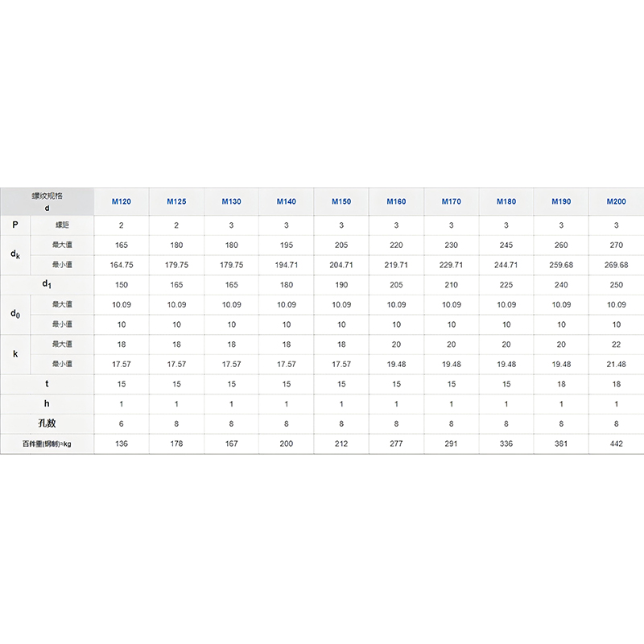
Task: Click the weight value 136 cell
Action: [x=122, y=444]
